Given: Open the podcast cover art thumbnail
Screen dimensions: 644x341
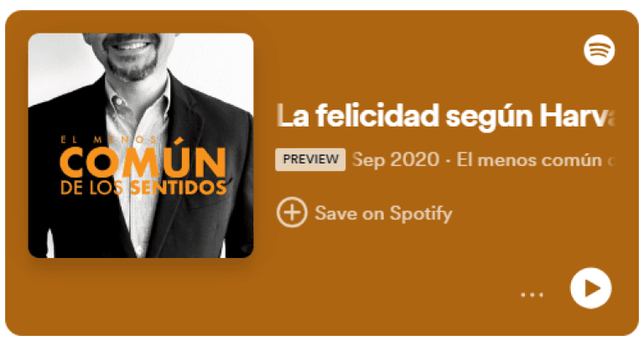Looking at the screenshot, I should pos(141,146).
